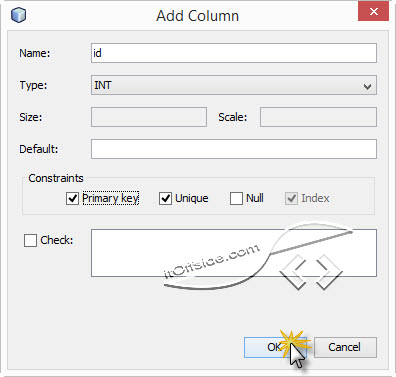Uncheck the Primary key checkbox
This screenshot has width=396, height=377.
click(x=72, y=198)
